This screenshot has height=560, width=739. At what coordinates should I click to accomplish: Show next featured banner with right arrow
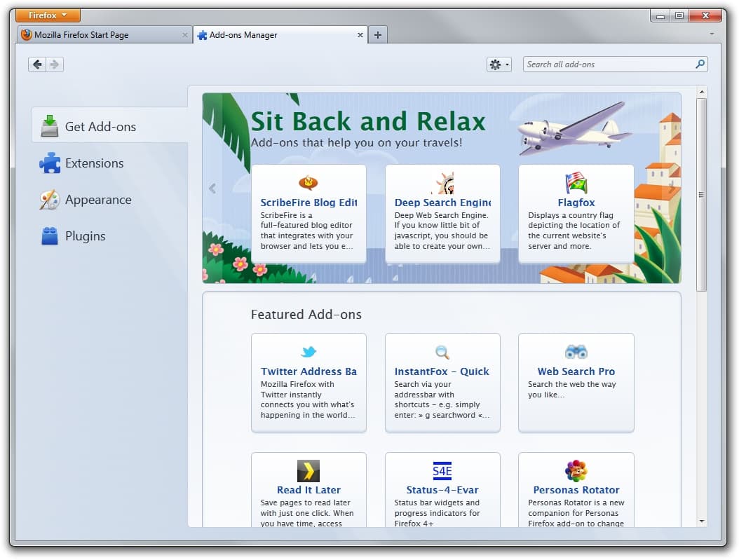click(x=671, y=188)
